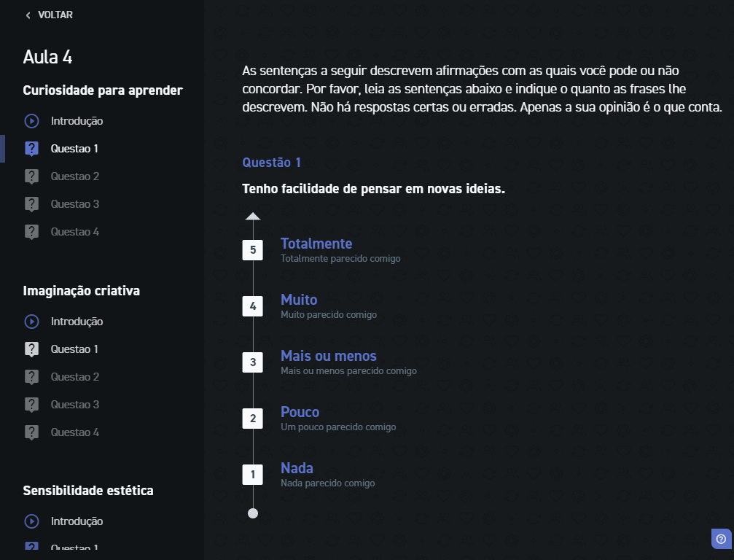Click play icon for Curiosidade para aprender Introdução

pyautogui.click(x=31, y=121)
